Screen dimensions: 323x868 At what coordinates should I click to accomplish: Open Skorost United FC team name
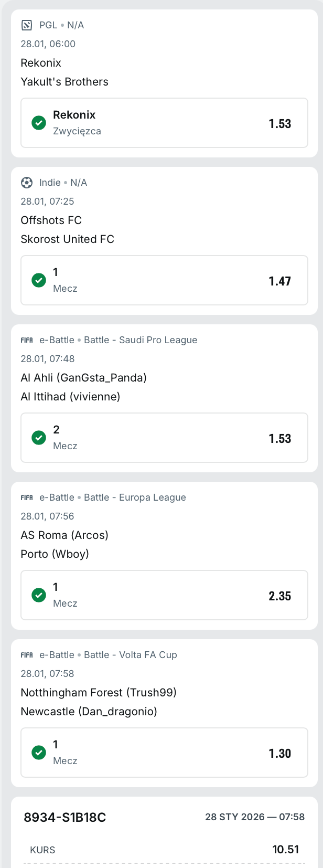(x=67, y=239)
